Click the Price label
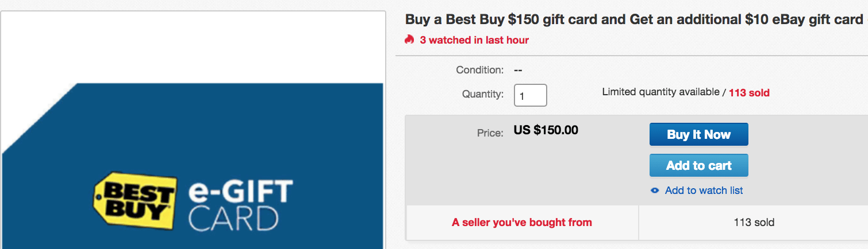The height and width of the screenshot is (249, 868). click(x=490, y=133)
